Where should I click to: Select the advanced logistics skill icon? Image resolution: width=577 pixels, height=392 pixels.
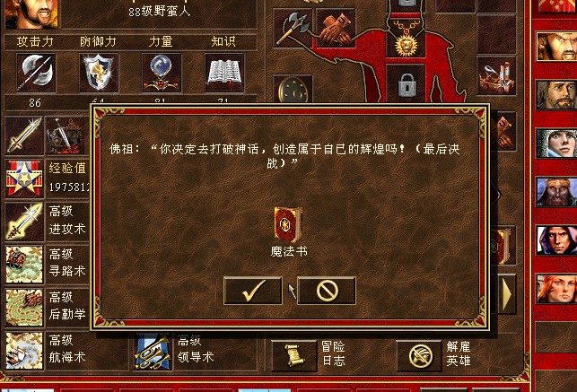(24, 308)
